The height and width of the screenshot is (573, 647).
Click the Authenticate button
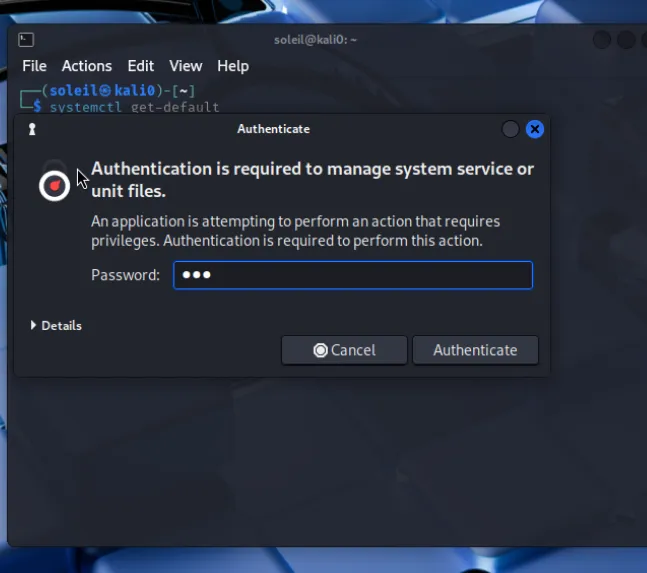point(475,350)
